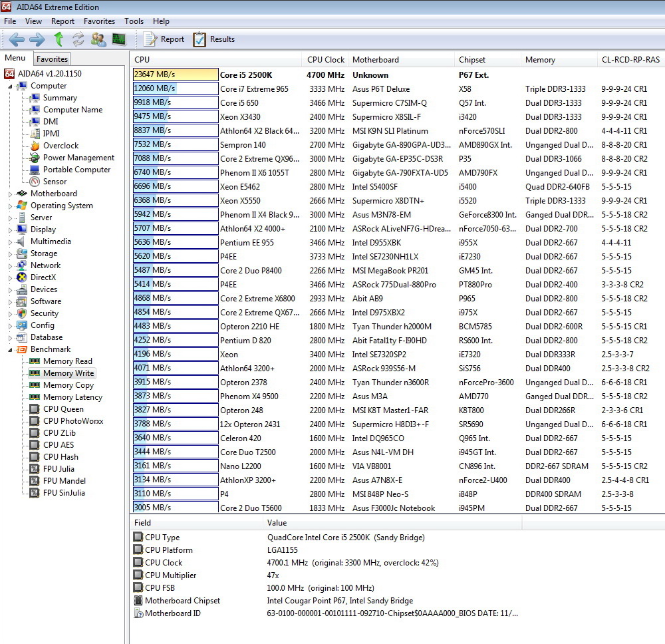
Task: Expand the Network tree node
Action: [x=10, y=265]
